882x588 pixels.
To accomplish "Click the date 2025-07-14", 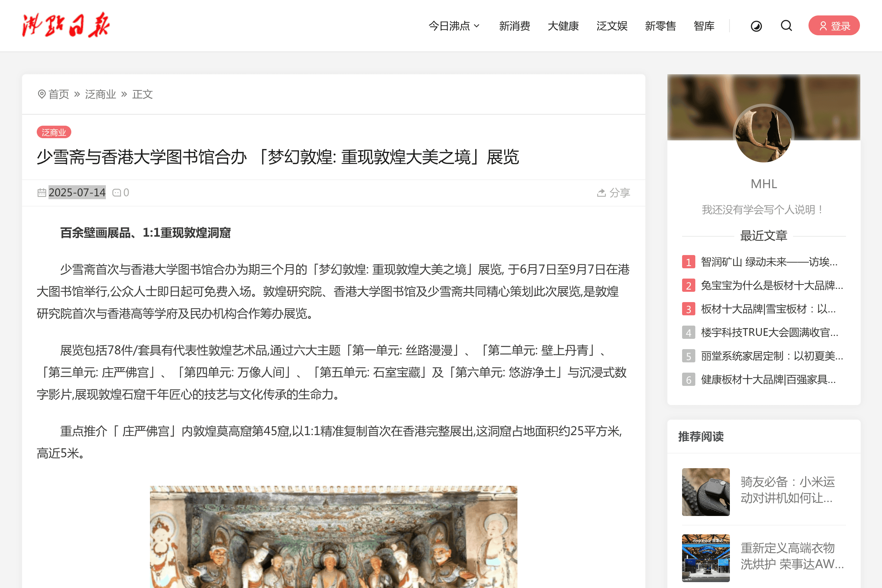I will tap(77, 192).
